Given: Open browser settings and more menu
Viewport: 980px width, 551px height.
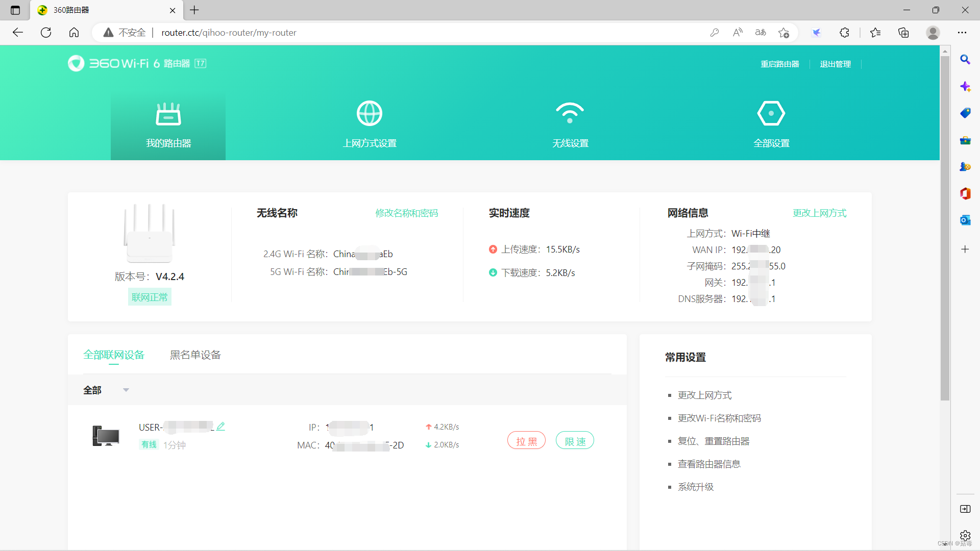Looking at the screenshot, I should [x=962, y=33].
